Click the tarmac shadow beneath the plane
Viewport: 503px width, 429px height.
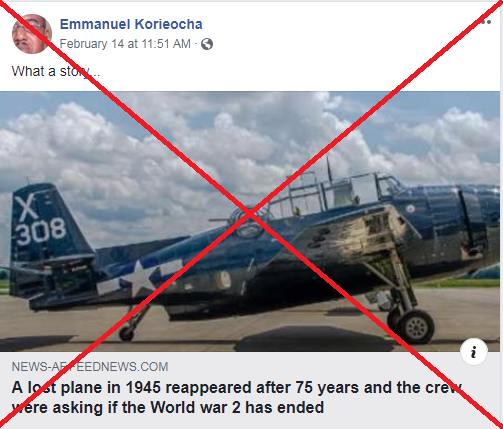pyautogui.click(x=313, y=338)
